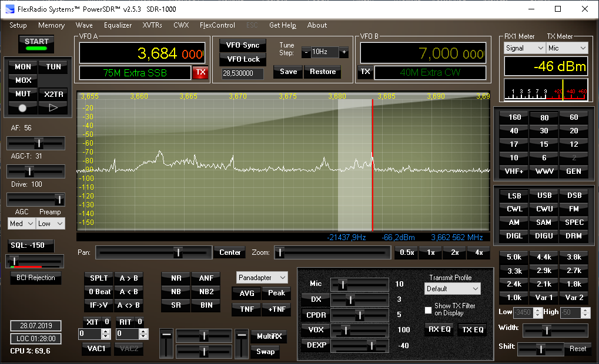
Task: Click the PowerSDR app icon in title bar
Action: point(9,9)
